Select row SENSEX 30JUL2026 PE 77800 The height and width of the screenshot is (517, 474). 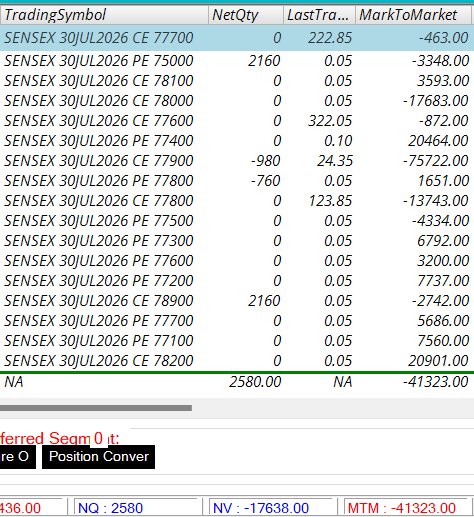coord(237,181)
